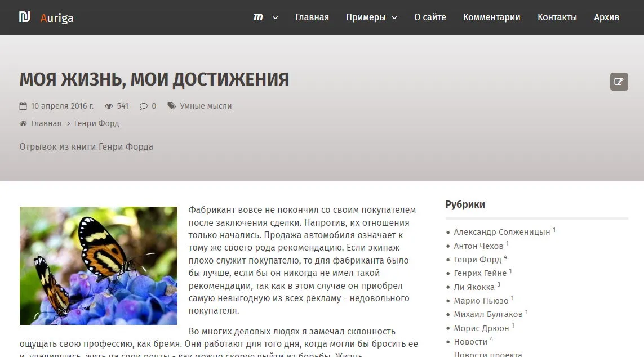Click the home icon in breadcrumbs
Viewport: 644px width, 357px height.
click(x=23, y=123)
